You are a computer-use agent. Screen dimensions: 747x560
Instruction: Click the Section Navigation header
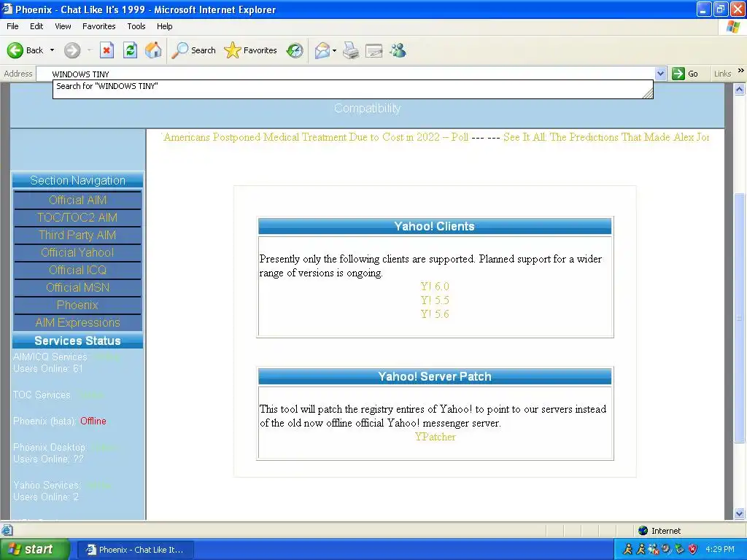tap(77, 181)
